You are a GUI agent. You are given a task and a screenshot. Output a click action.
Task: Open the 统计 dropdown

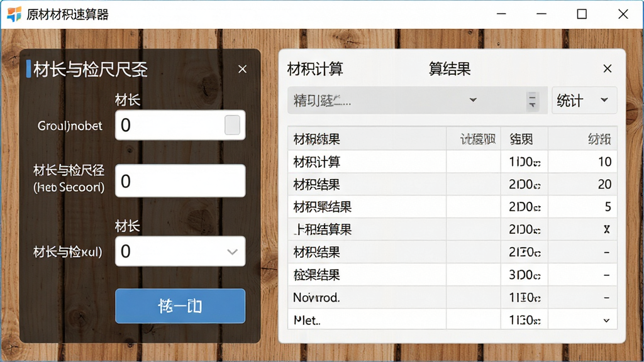pyautogui.click(x=584, y=100)
